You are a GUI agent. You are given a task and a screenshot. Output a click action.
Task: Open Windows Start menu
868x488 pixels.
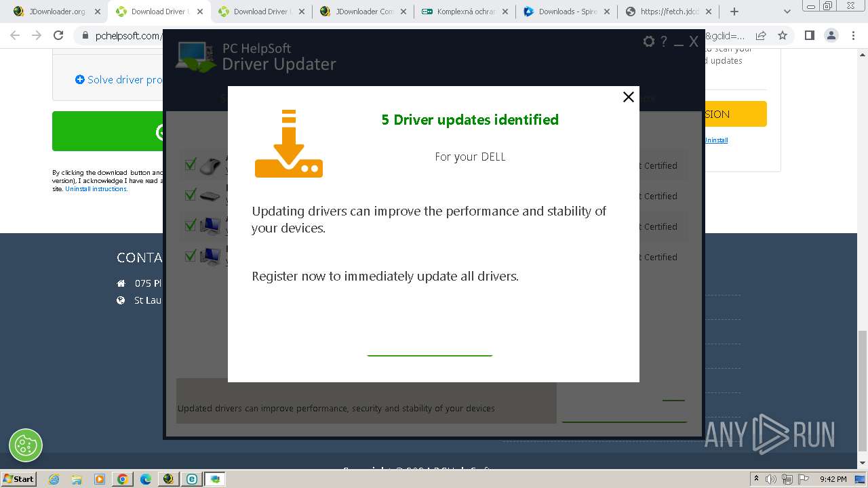[19, 479]
